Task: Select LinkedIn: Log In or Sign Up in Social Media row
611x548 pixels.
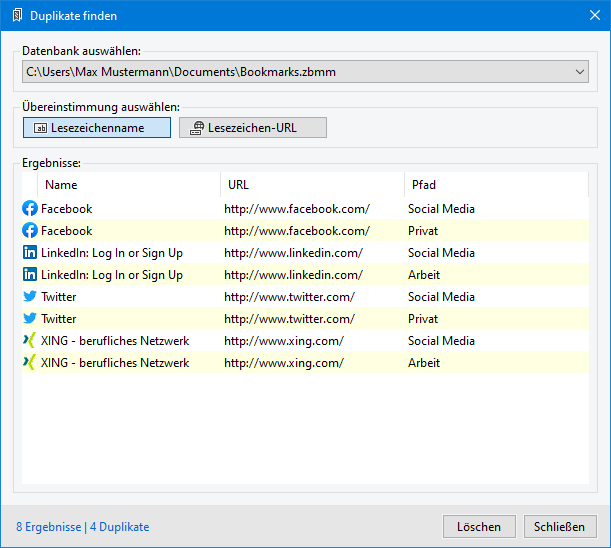Action: pyautogui.click(x=112, y=253)
